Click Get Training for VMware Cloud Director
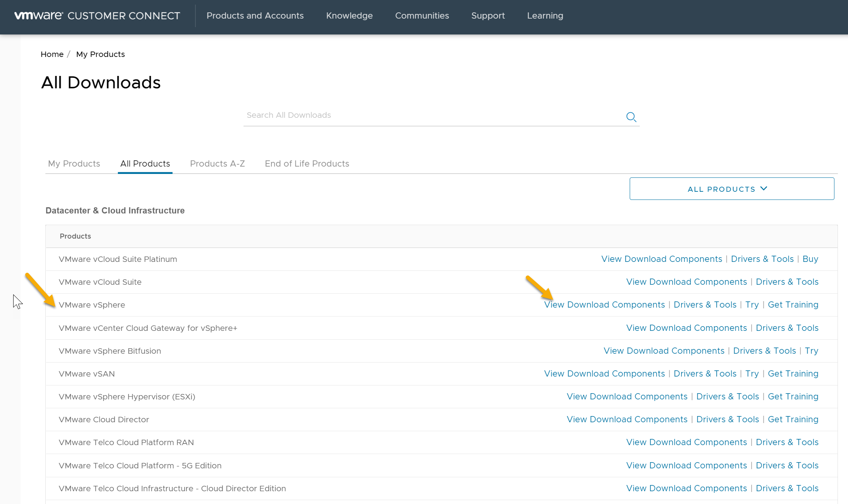 793,419
